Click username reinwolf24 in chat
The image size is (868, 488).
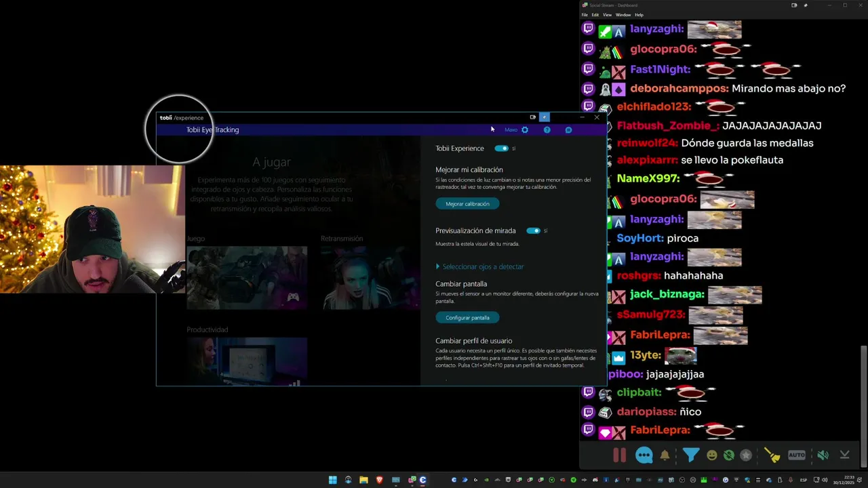(x=647, y=144)
